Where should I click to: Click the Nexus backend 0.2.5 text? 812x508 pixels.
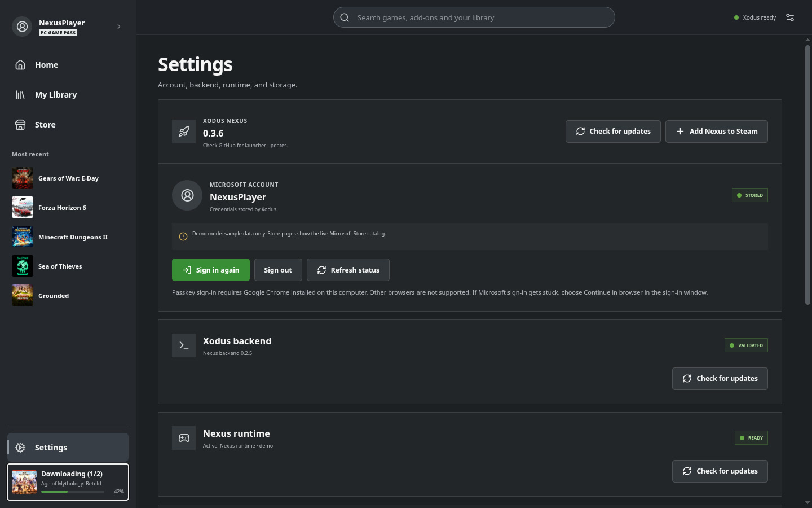pyautogui.click(x=228, y=353)
